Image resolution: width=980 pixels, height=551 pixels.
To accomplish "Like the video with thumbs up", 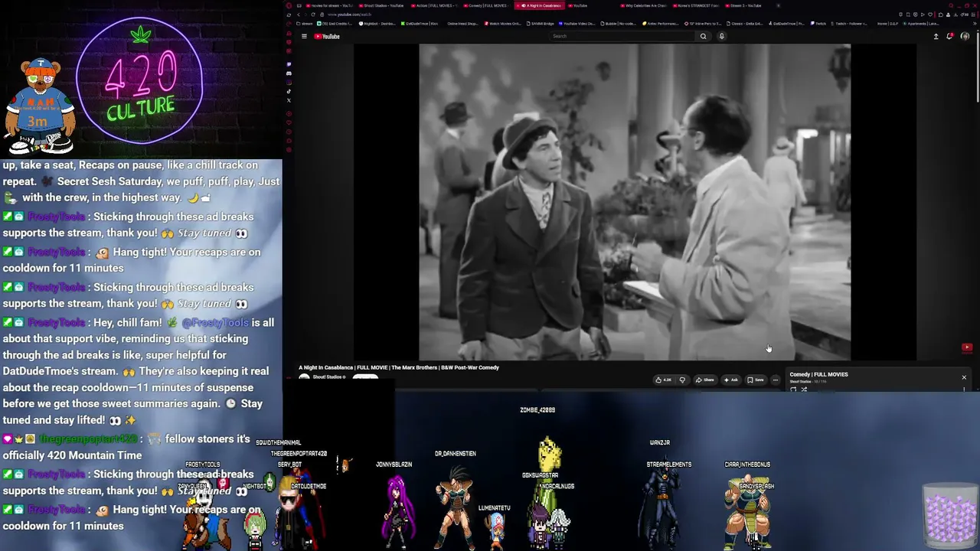I will 663,380.
